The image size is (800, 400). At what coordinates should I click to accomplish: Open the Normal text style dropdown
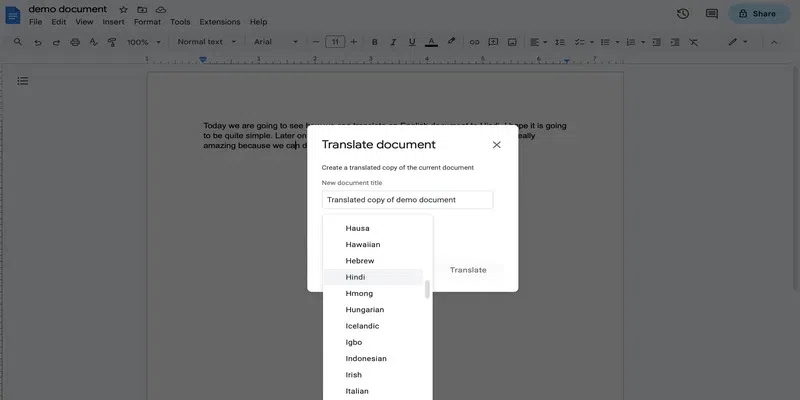coord(207,42)
